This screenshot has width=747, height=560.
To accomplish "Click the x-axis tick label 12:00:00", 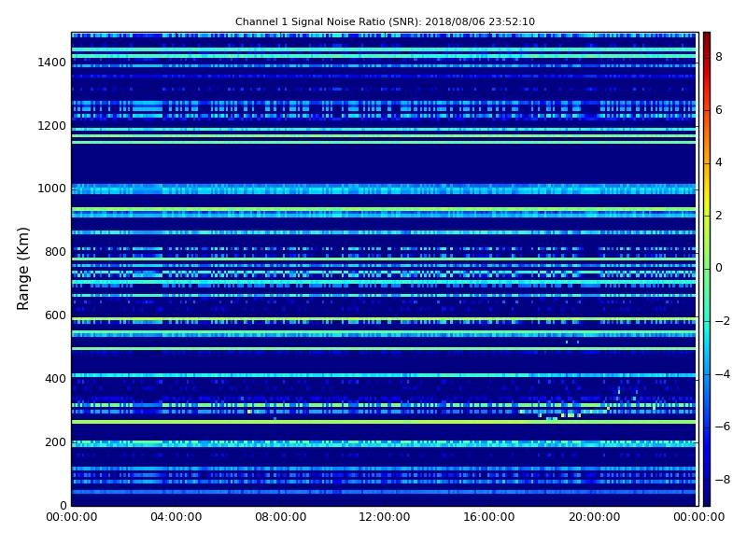I will (385, 517).
